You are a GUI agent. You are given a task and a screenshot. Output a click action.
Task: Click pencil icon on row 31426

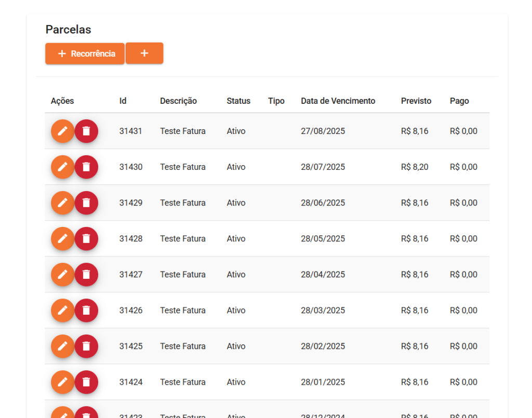(x=62, y=310)
